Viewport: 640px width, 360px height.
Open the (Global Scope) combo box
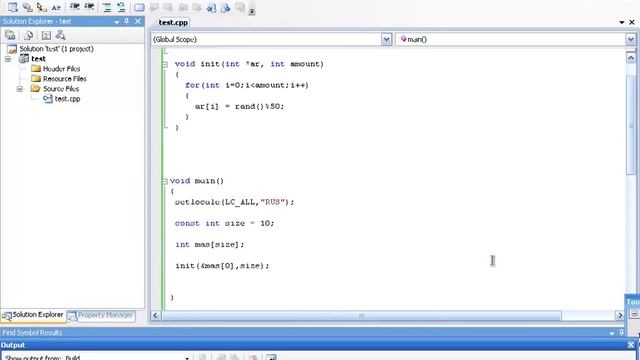click(x=387, y=39)
